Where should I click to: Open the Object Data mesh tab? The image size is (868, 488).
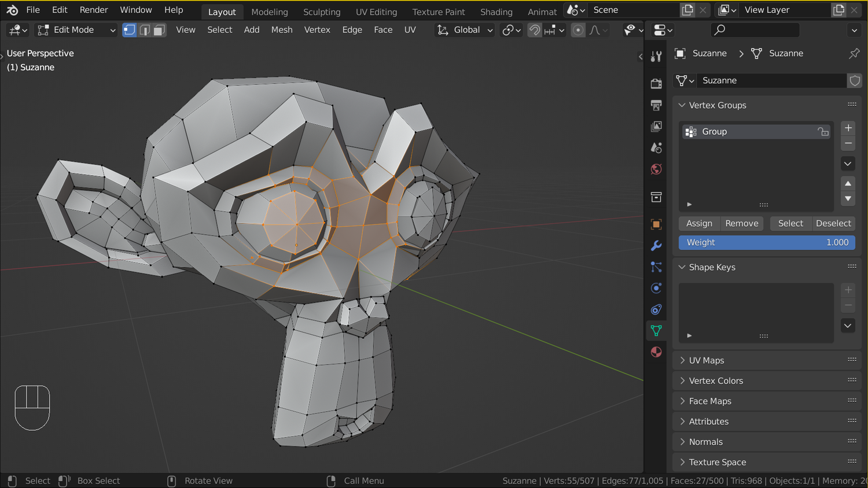click(656, 331)
